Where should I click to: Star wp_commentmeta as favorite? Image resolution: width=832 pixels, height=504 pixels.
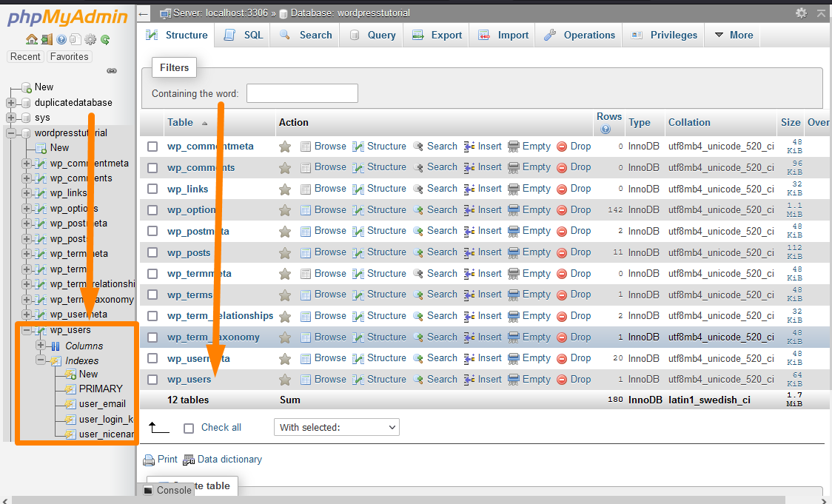point(285,147)
